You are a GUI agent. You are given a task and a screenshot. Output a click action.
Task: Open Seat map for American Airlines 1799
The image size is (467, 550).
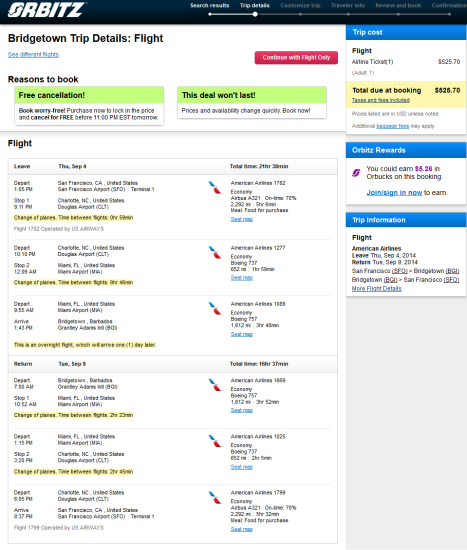pos(242,529)
